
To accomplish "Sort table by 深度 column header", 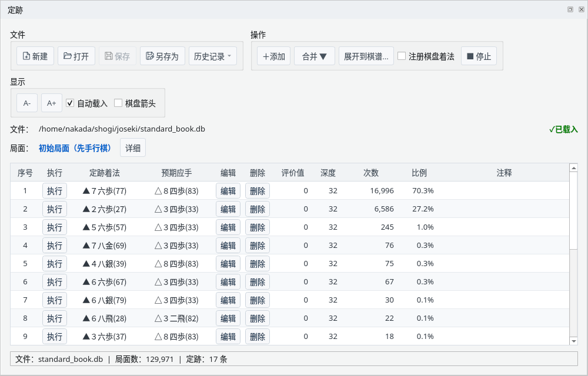I will coord(328,173).
